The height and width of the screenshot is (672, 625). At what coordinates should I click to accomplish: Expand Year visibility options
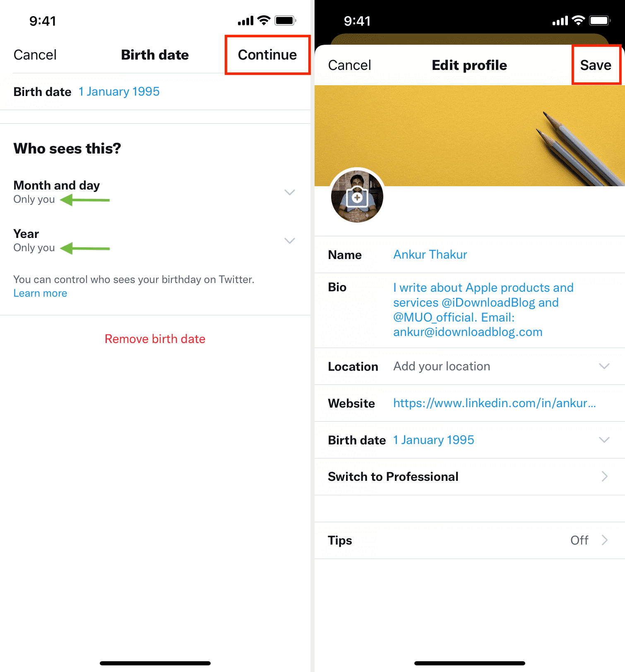click(x=289, y=241)
